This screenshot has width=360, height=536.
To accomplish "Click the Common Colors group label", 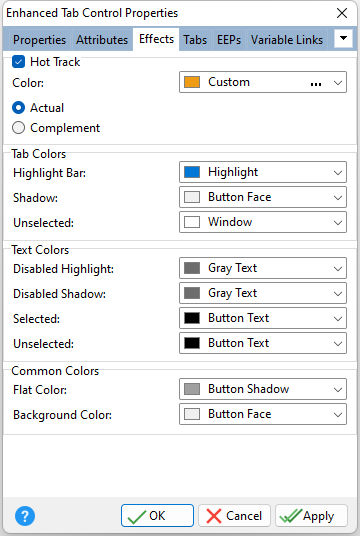I will [x=55, y=371].
